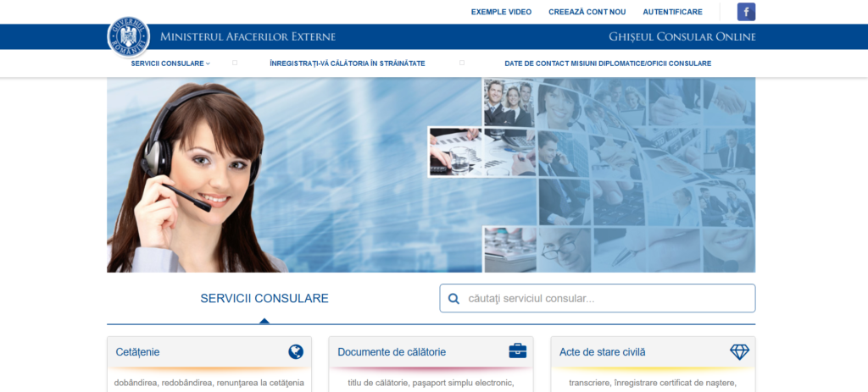Click the magnifier icon in search box
The image size is (868, 392).
pos(453,299)
